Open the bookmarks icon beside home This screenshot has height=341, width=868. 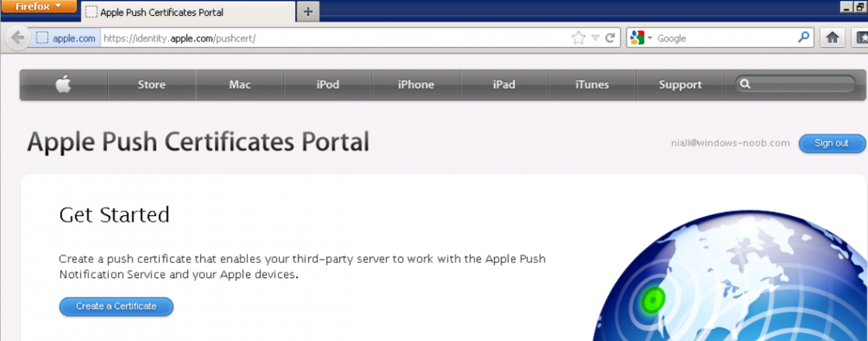[859, 38]
